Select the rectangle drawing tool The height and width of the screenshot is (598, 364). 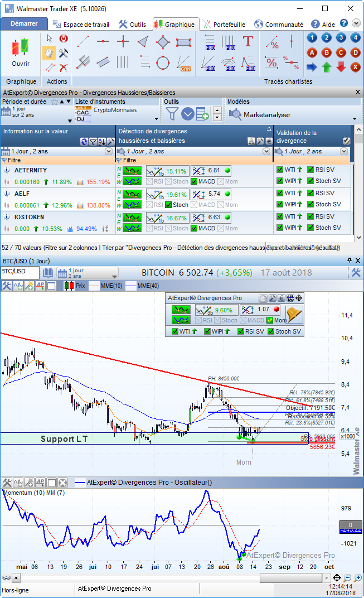[x=183, y=42]
